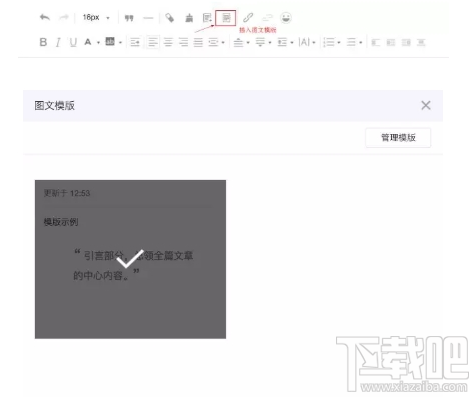Click the insert 图文模版 toolbar icon
The height and width of the screenshot is (397, 476).
tap(226, 18)
